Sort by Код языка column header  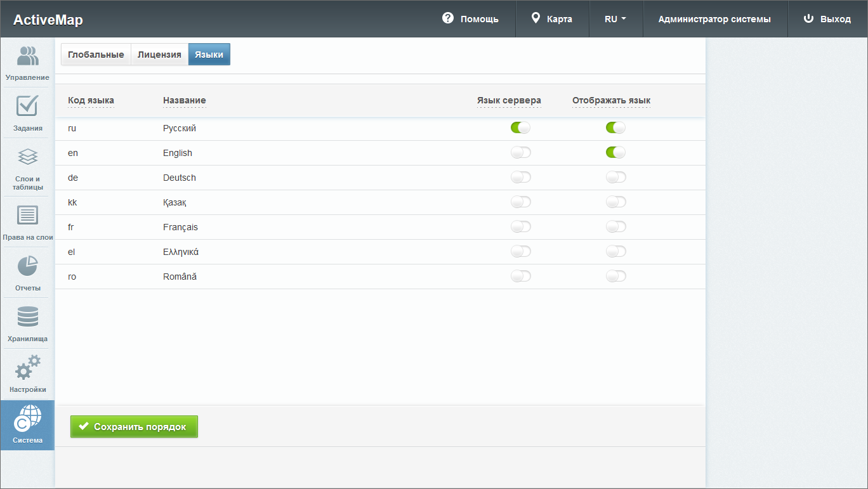[x=91, y=100]
